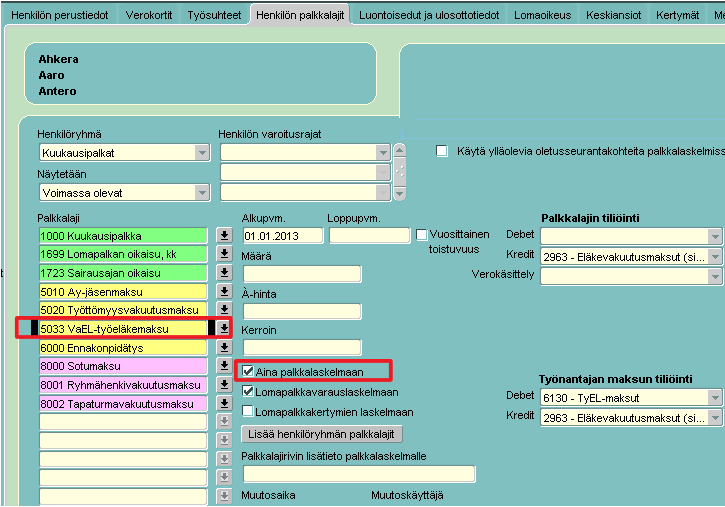Click the Alkupvm date field 01.01.2013
Image resolution: width=725 pixels, height=507 pixels.
(x=283, y=236)
